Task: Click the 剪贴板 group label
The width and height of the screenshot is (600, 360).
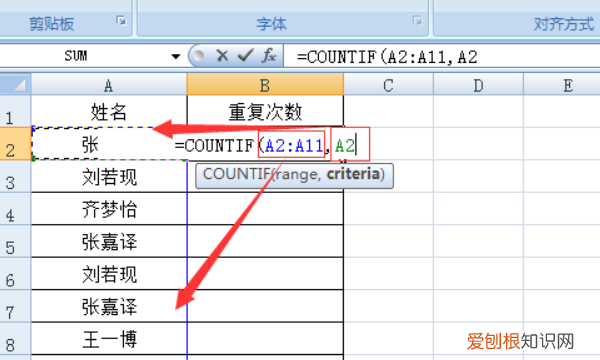Action: (52, 24)
